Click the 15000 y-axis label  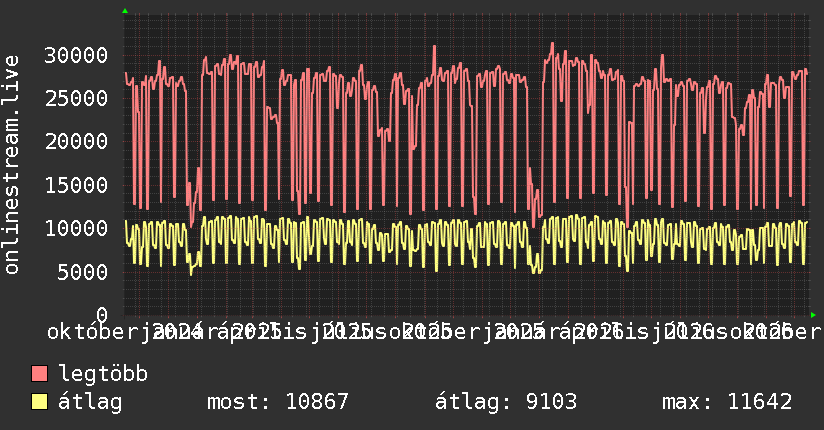(76, 185)
